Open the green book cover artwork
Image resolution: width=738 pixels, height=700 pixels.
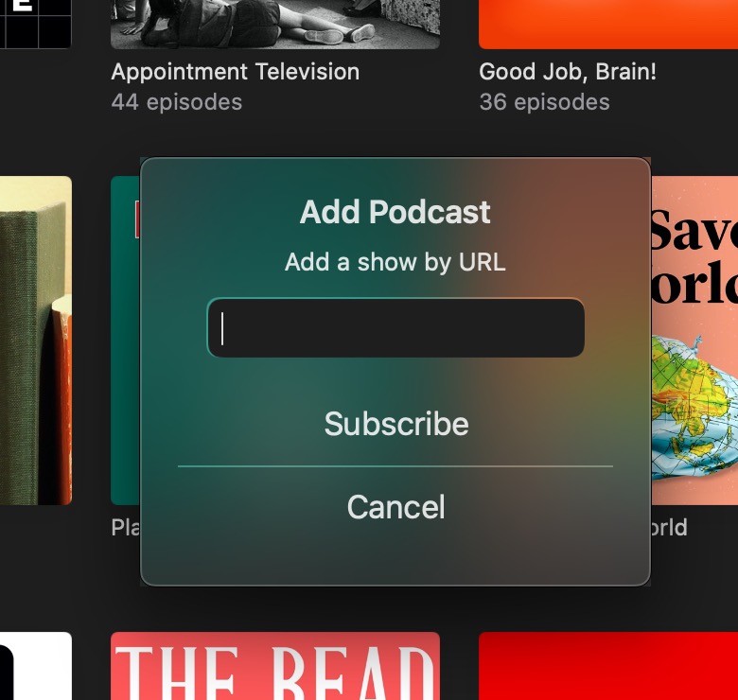pos(35,341)
